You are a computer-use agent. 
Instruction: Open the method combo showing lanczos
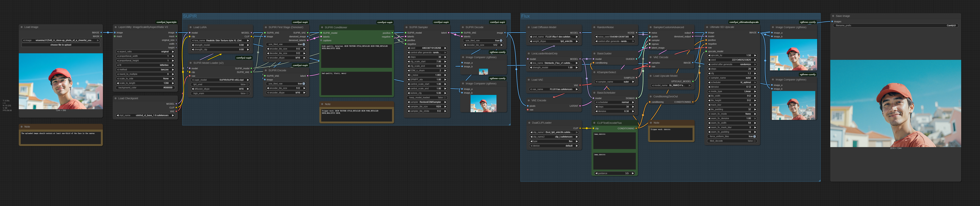pos(145,70)
